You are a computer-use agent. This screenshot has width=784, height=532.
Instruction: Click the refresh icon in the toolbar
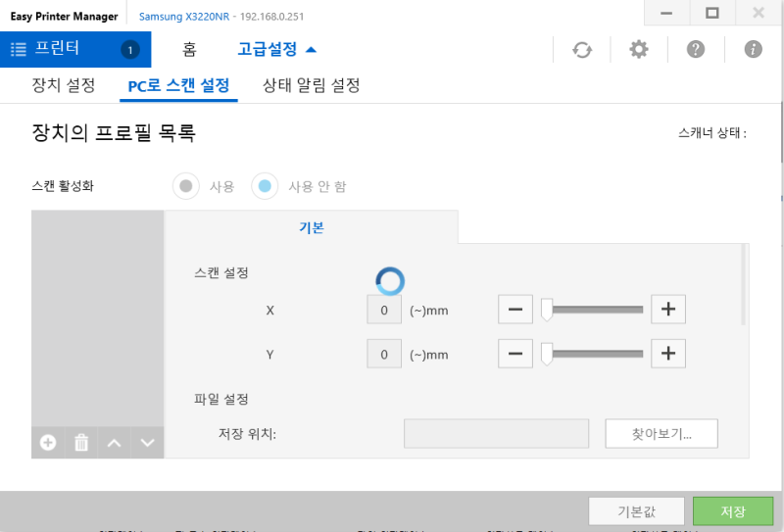pos(582,50)
